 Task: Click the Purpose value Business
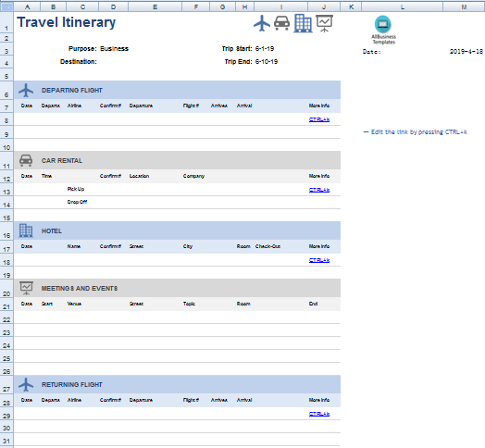[x=114, y=48]
